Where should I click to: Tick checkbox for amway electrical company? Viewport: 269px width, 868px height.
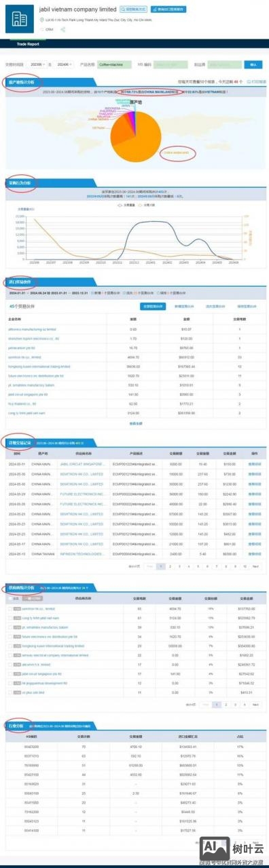click(x=10, y=656)
